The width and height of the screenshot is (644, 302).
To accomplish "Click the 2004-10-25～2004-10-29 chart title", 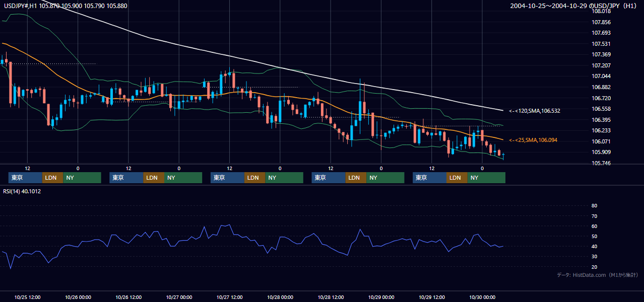I will pyautogui.click(x=574, y=6).
